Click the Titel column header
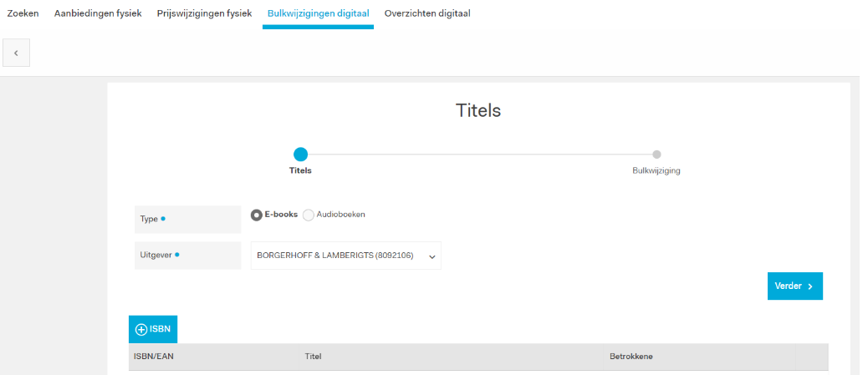Viewport: 868px width, 375px height. click(x=314, y=357)
